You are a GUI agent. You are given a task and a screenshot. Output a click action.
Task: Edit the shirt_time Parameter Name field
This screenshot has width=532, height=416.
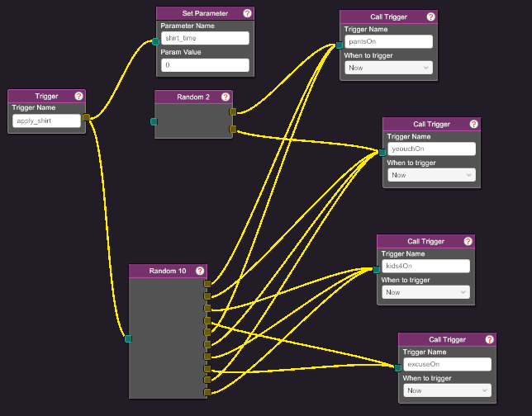tap(204, 38)
